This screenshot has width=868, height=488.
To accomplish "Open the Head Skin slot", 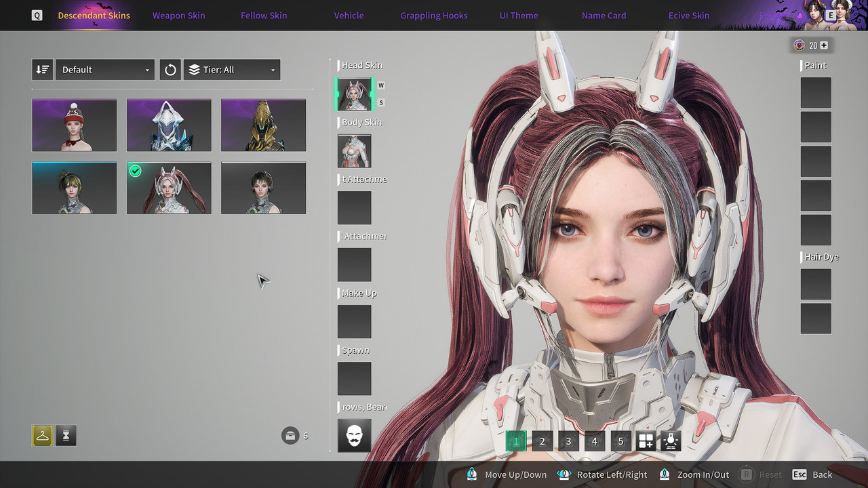I will tap(355, 94).
